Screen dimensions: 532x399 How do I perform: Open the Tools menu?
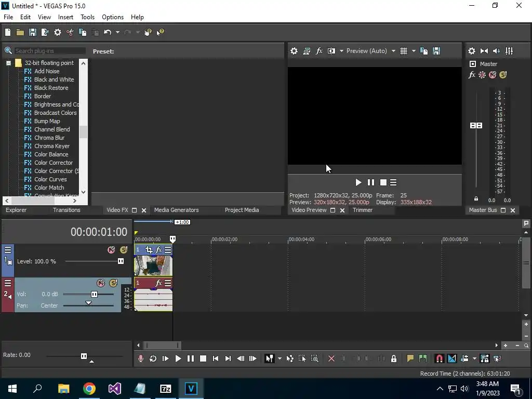coord(87,17)
